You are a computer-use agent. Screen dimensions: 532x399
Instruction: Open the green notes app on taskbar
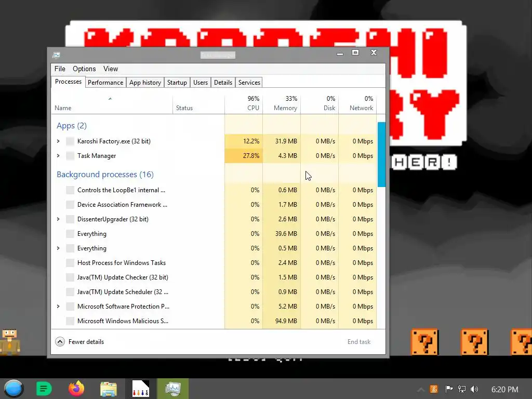click(44, 389)
